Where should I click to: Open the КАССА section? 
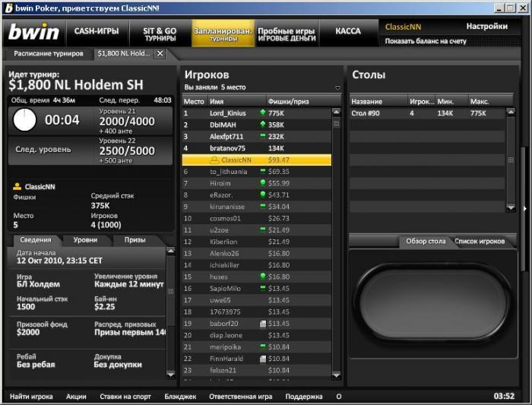pos(348,31)
